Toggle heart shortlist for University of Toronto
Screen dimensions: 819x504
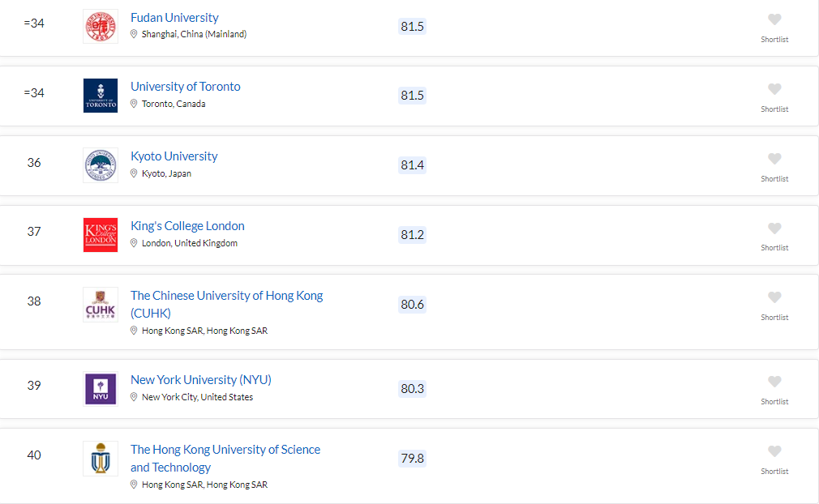774,89
